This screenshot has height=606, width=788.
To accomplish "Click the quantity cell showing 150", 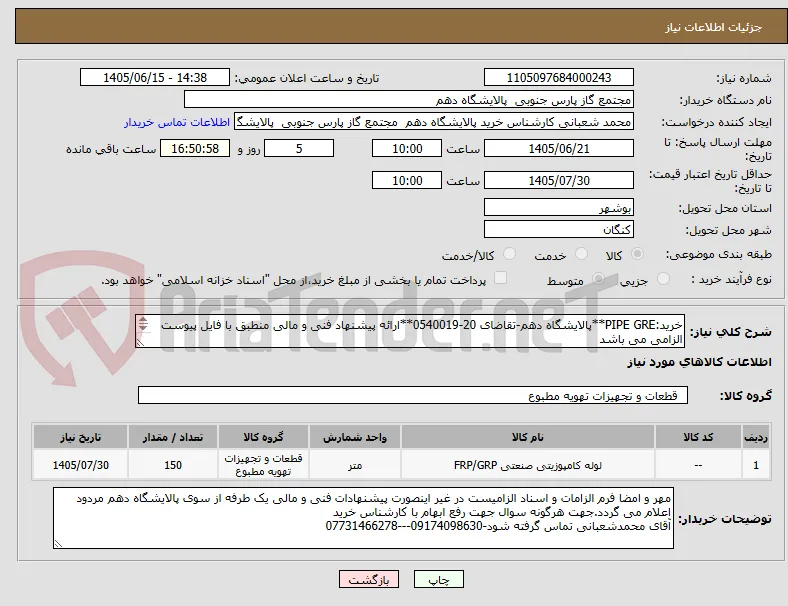I will 173,465.
